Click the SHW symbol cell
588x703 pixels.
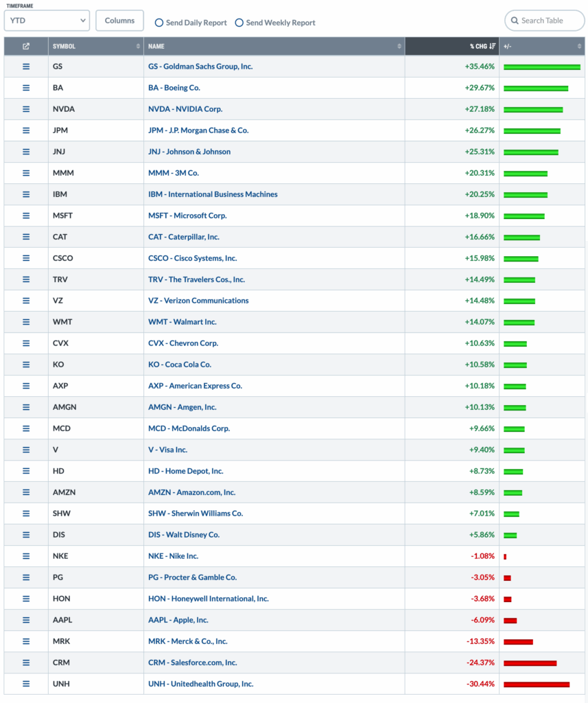coord(96,514)
